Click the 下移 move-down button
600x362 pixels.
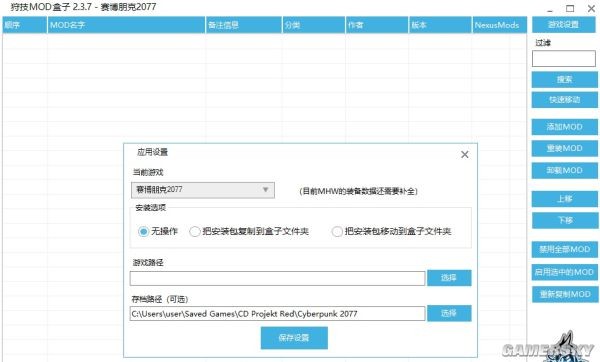click(565, 220)
